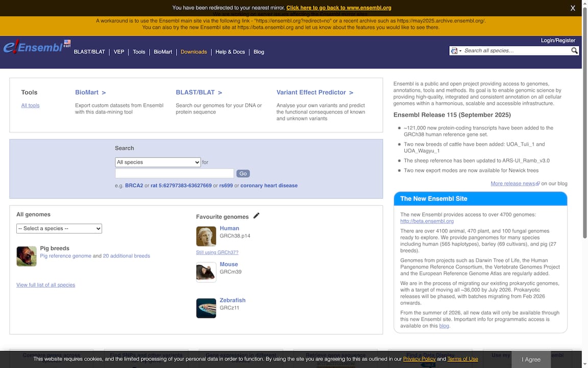Image resolution: width=588 pixels, height=368 pixels.
Task: Click the Zebrafish genome icon
Action: coord(206,308)
